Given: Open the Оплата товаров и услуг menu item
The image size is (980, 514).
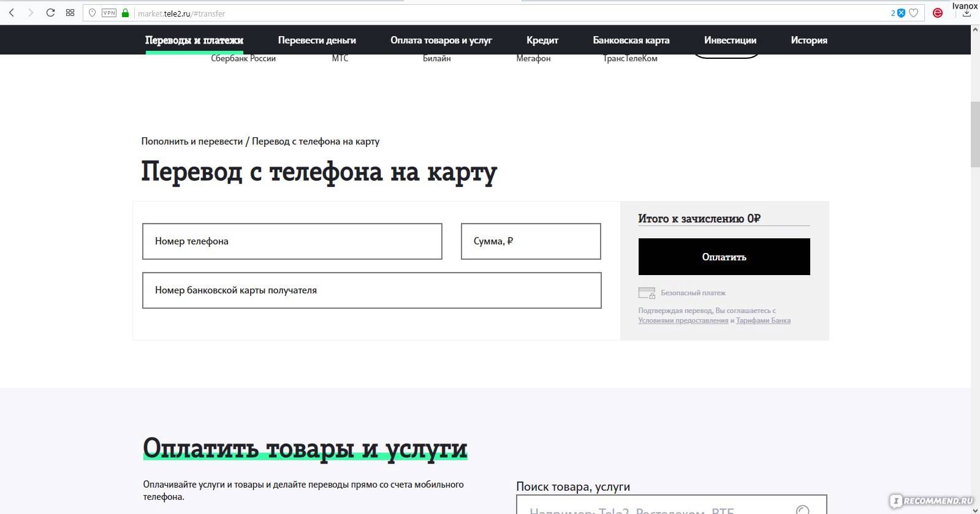Looking at the screenshot, I should (x=441, y=40).
